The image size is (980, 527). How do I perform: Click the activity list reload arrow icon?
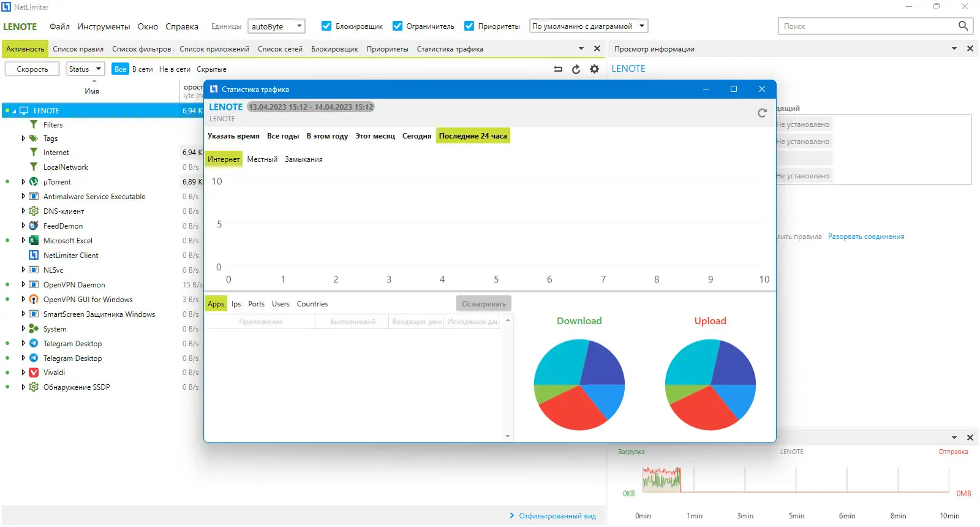(x=576, y=69)
